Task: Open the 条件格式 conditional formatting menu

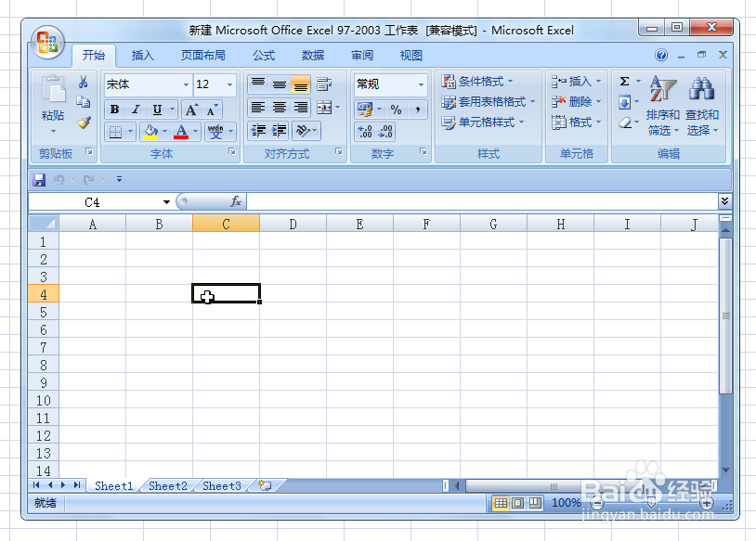Action: coord(477,82)
